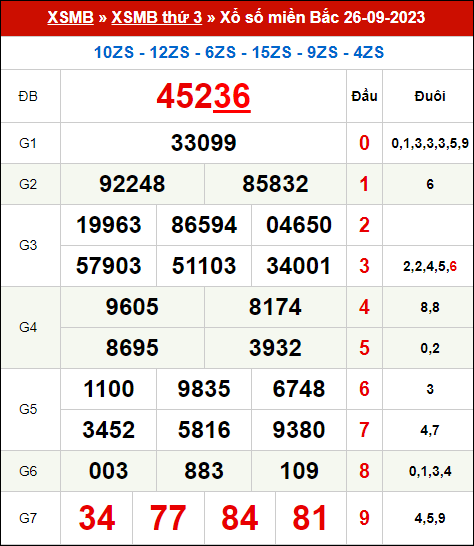Select G3 number 19963
The width and height of the screenshot is (474, 546).
tap(109, 225)
